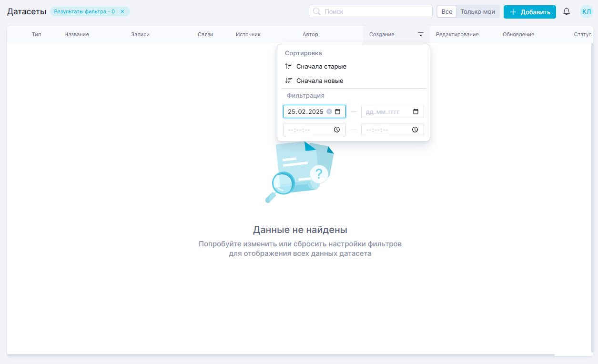Click the Редактирование column header
Image resolution: width=598 pixels, height=364 pixels.
pos(457,34)
